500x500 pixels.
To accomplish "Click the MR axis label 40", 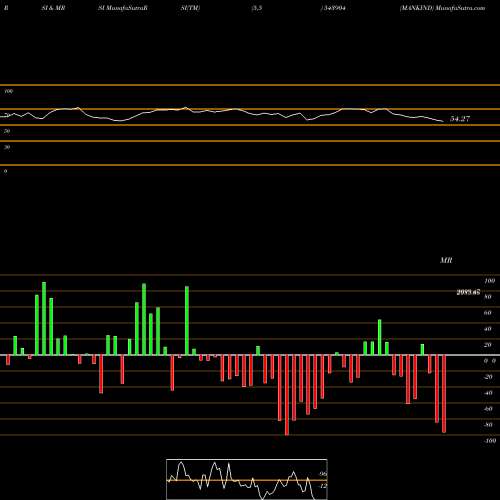I will click(x=488, y=329).
